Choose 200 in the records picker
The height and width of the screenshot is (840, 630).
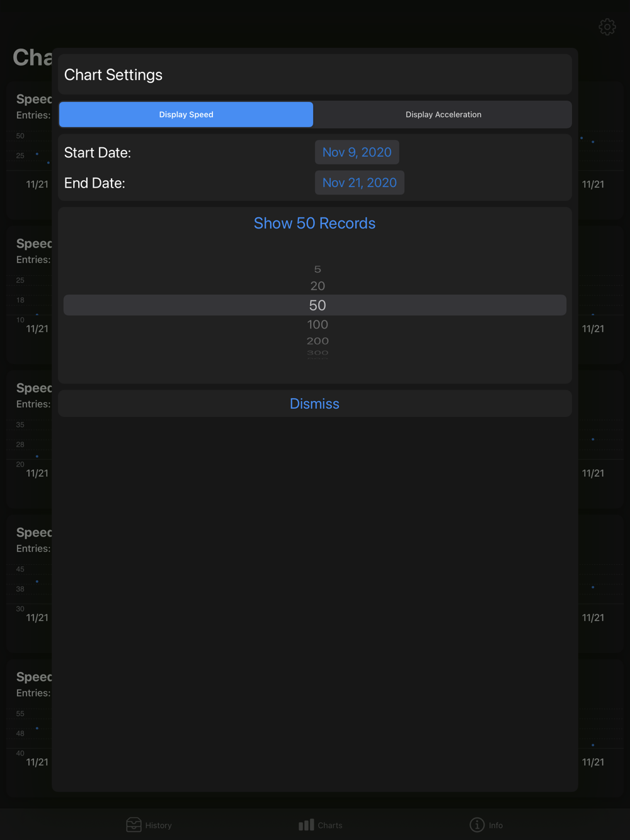pyautogui.click(x=318, y=341)
